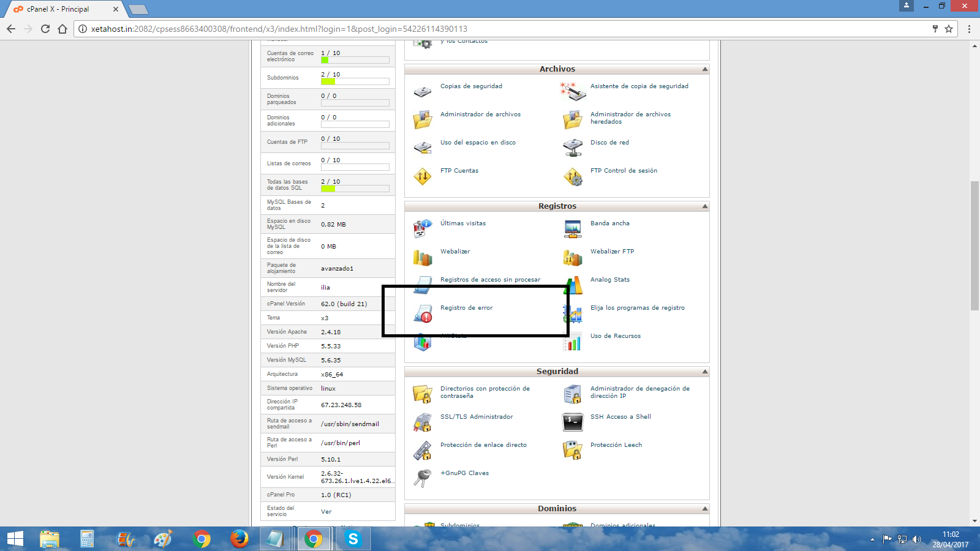Click the Administrador de archivos folder icon
980x551 pixels.
click(422, 120)
